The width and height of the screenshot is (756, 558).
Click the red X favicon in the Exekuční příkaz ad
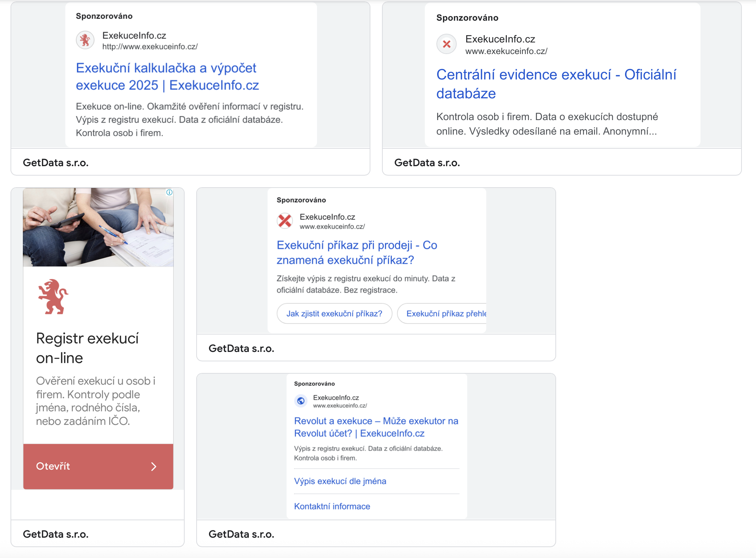285,221
